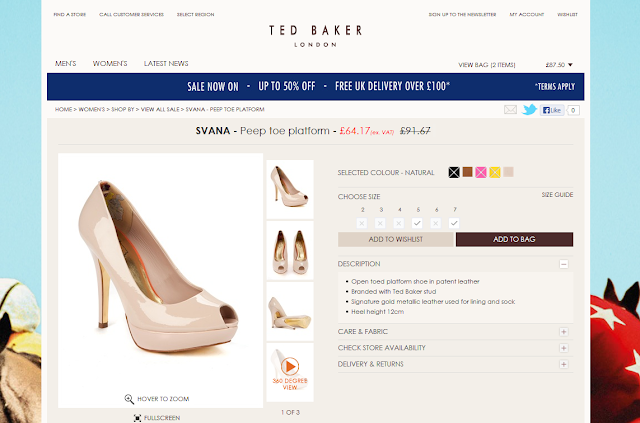Open the fullscreen view icon
Screen dimensions: 640x423
pyautogui.click(x=138, y=418)
